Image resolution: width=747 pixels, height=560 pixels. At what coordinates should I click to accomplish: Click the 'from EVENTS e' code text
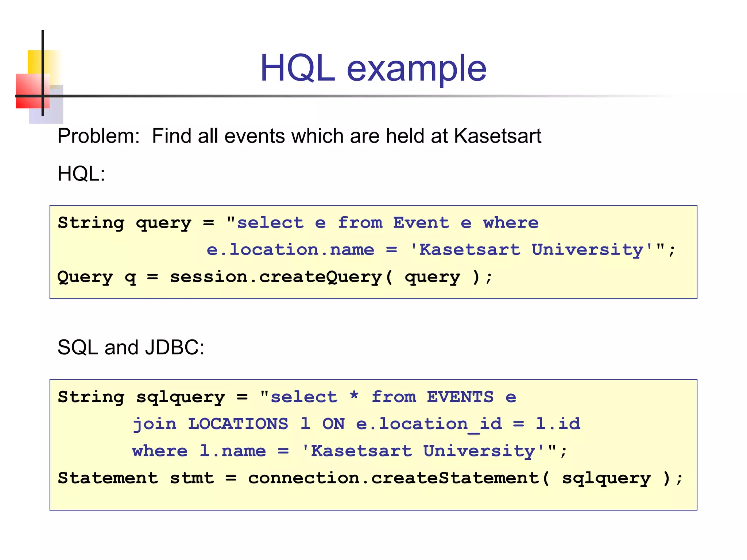point(444,397)
